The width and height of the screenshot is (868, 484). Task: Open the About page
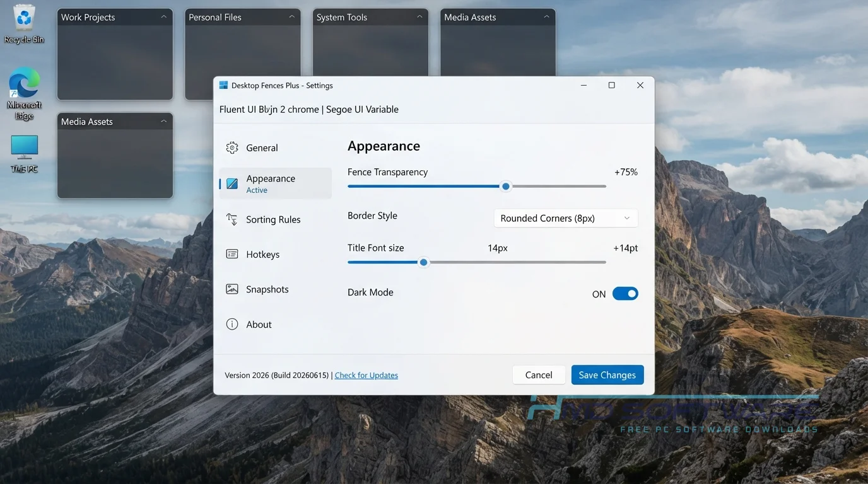[275, 324]
